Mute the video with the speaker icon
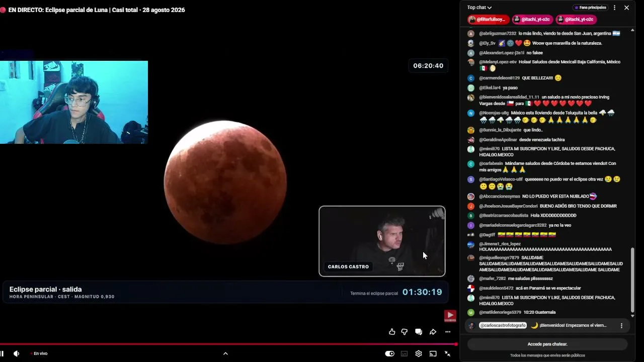The height and width of the screenshot is (362, 644). (x=16, y=353)
